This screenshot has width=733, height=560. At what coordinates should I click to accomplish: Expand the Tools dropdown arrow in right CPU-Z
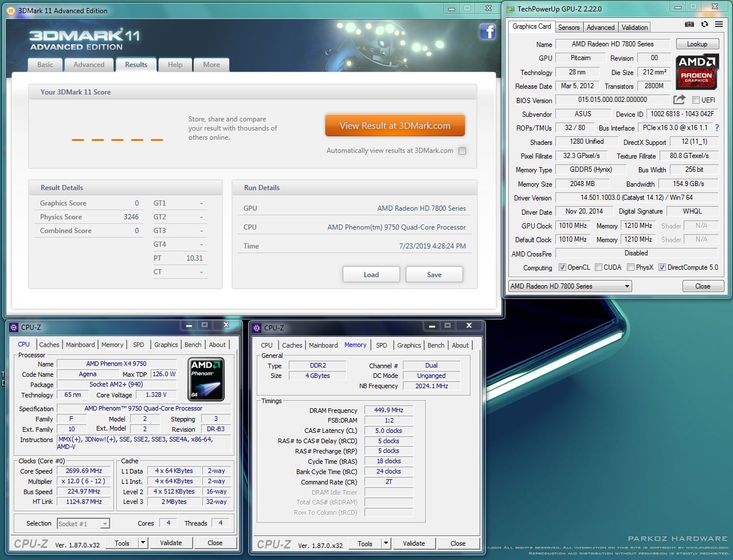[386, 543]
